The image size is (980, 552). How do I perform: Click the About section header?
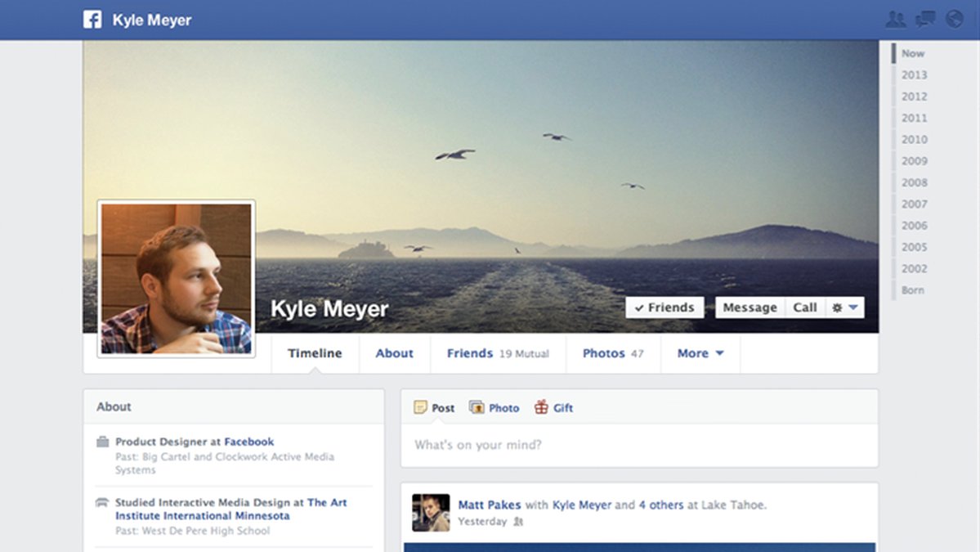(114, 407)
